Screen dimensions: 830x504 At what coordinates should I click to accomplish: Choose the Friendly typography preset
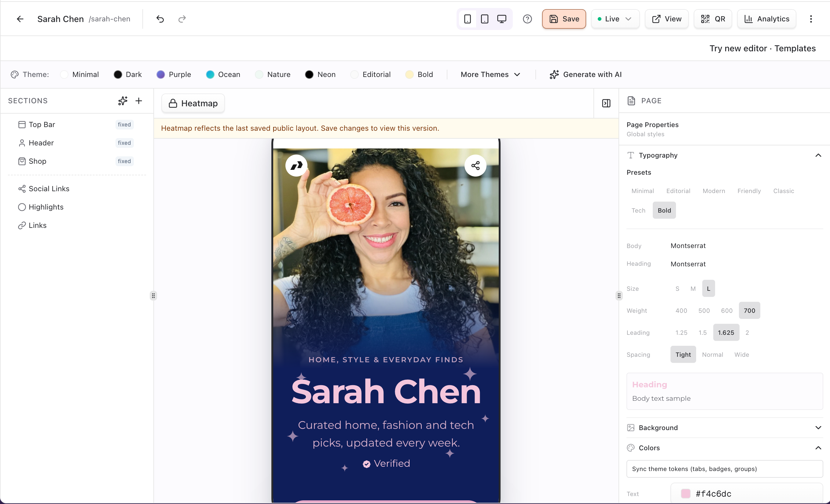[749, 191]
